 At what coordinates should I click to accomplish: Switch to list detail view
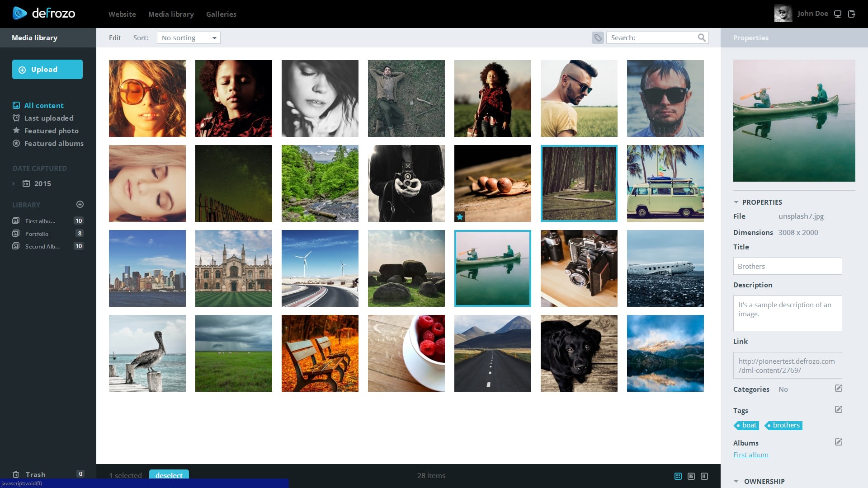click(x=691, y=476)
